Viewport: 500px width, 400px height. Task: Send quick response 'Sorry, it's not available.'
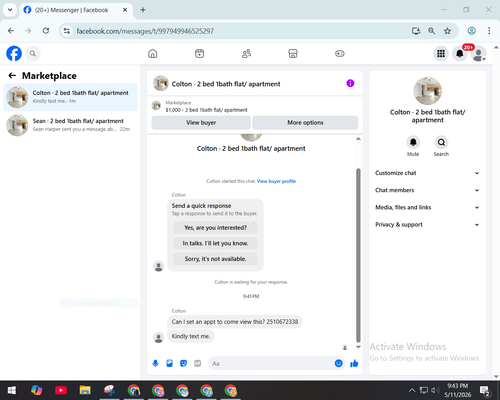[215, 259]
